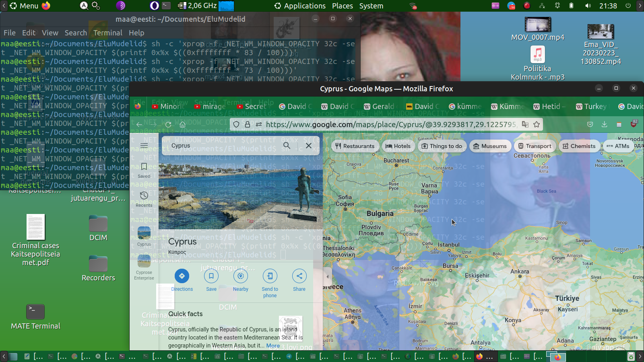This screenshot has height=362, width=644.
Task: Toggle the Hotels filter chip
Action: [x=398, y=146]
